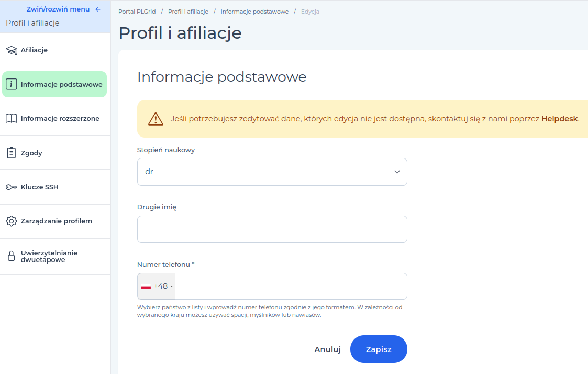Click the Portal PLGrid breadcrumb link
This screenshot has height=374, width=588.
137,12
